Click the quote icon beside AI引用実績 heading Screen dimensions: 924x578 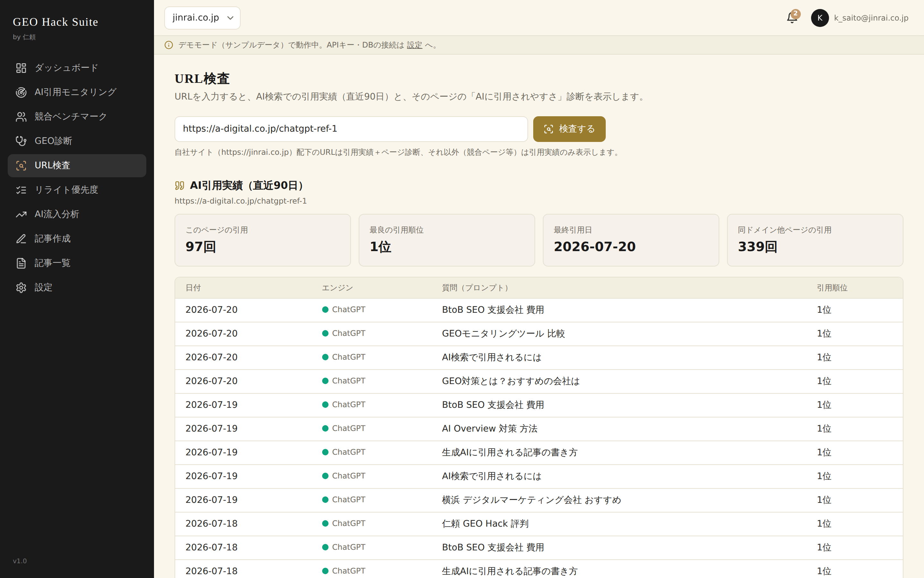point(179,186)
